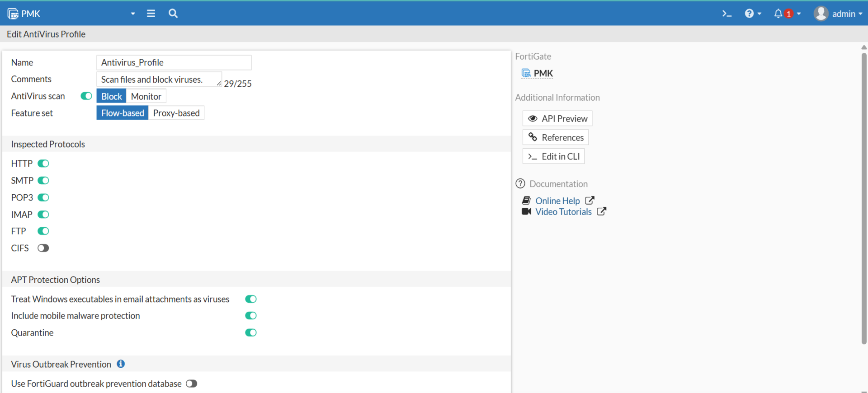Enable the CIFS protocol toggle
Viewport: 868px width, 393px height.
43,248
